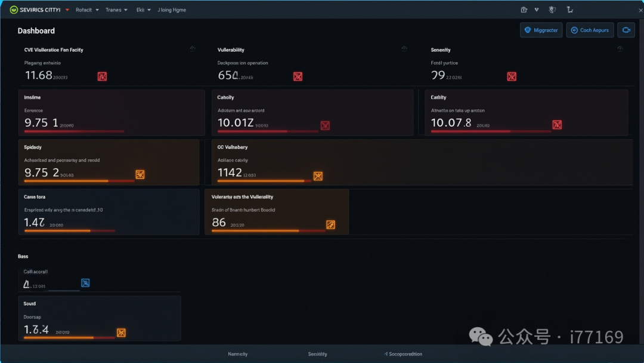
Task: Click the progress bar under 9.75 1
Action: pos(74,131)
